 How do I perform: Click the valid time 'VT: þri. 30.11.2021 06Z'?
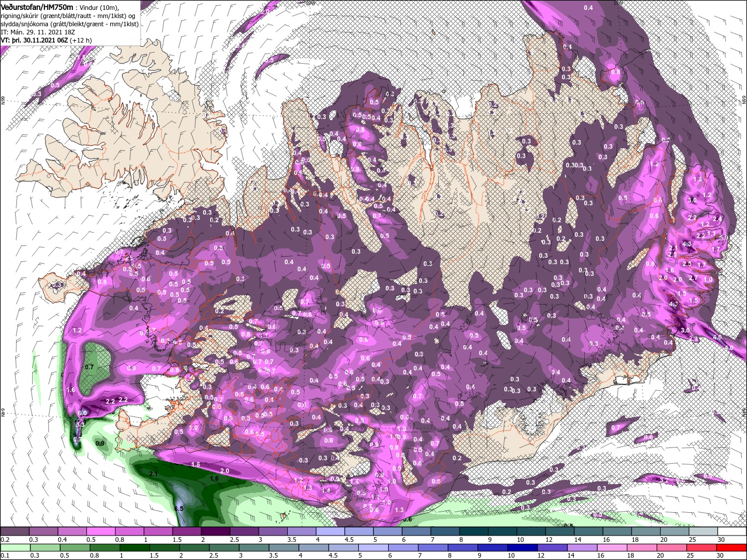click(x=34, y=40)
